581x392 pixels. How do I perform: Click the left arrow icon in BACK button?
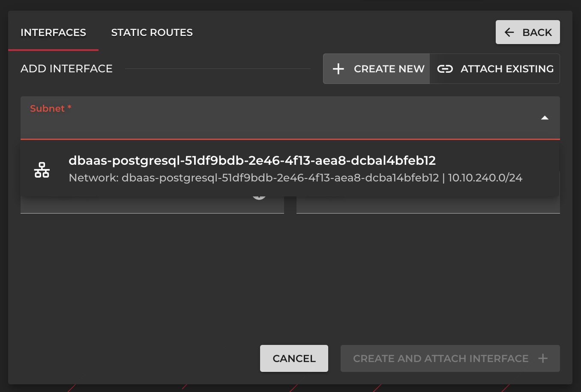click(509, 32)
